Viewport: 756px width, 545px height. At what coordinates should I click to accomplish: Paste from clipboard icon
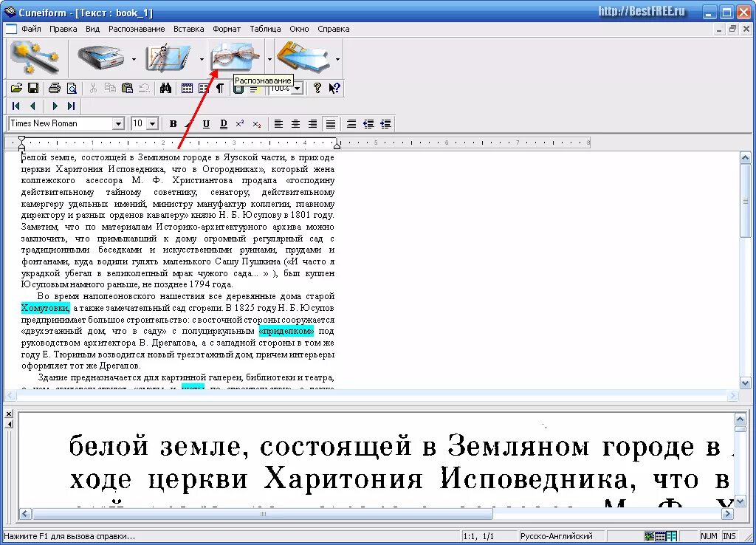[127, 89]
